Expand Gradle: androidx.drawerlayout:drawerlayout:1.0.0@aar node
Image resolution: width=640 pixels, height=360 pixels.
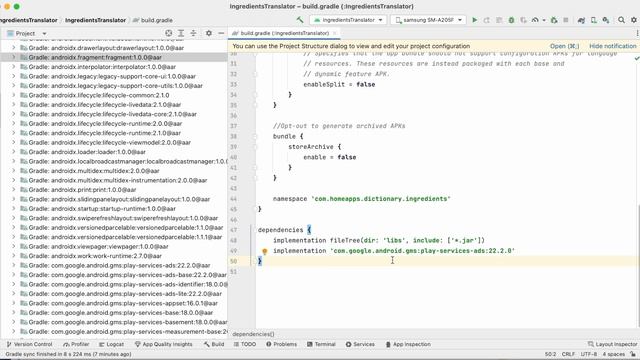[x=13, y=48]
